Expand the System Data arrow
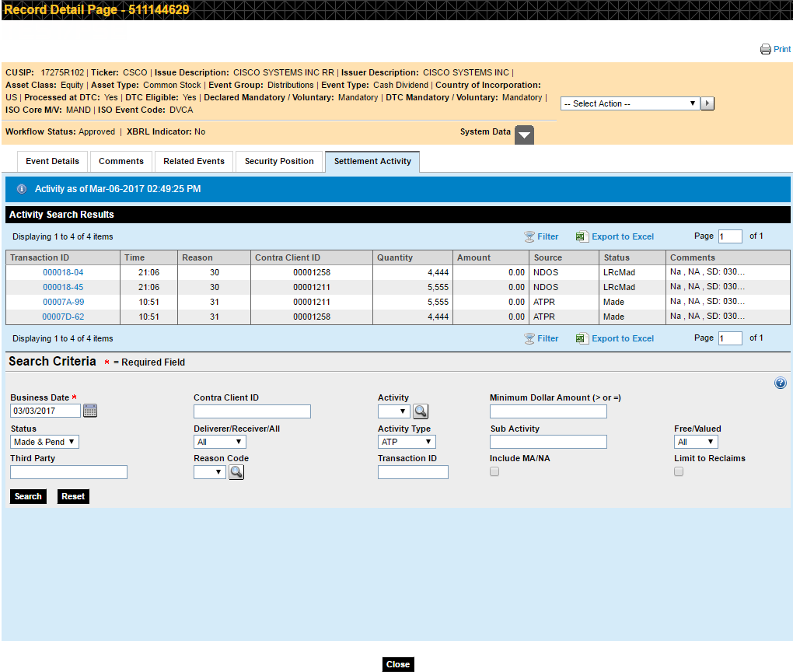This screenshot has height=672, width=793. click(x=525, y=135)
